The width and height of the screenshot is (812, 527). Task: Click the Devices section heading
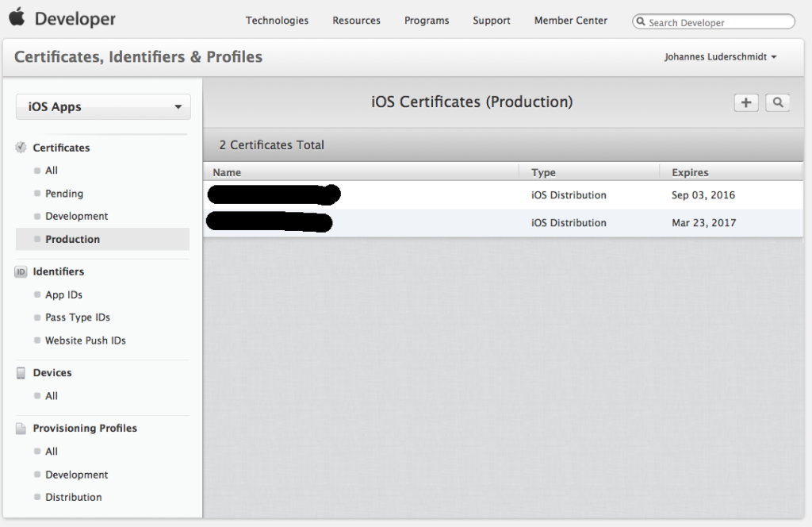52,373
